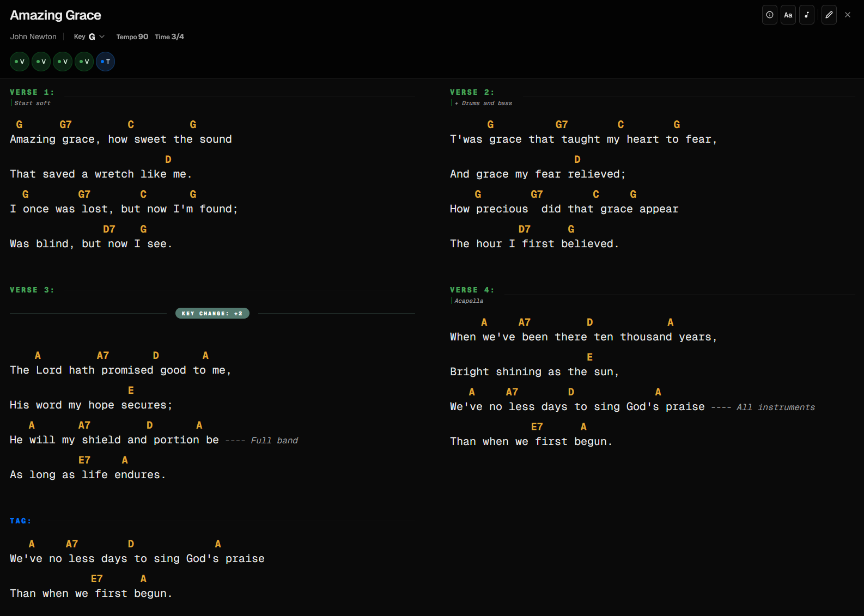
Task: Click D chord above 'He will my shield'
Action: pos(150,425)
